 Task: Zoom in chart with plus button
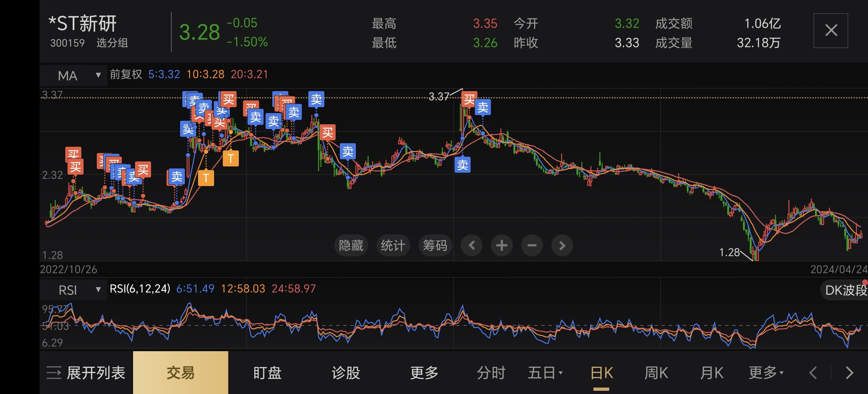pos(502,245)
